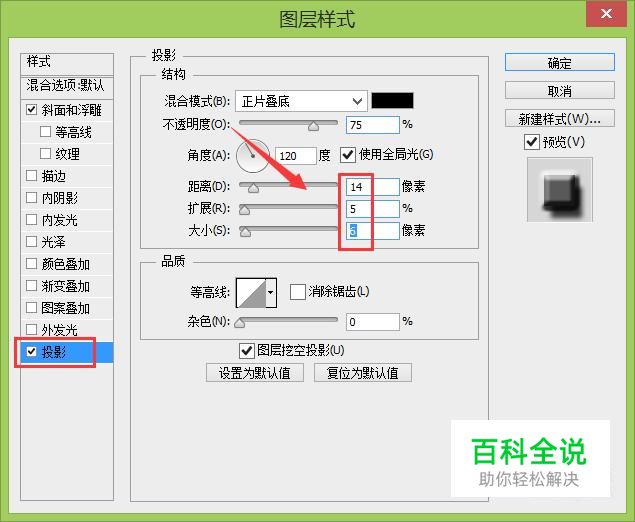Select 混合选项:默认 entry
635x522 pixels.
pos(67,87)
